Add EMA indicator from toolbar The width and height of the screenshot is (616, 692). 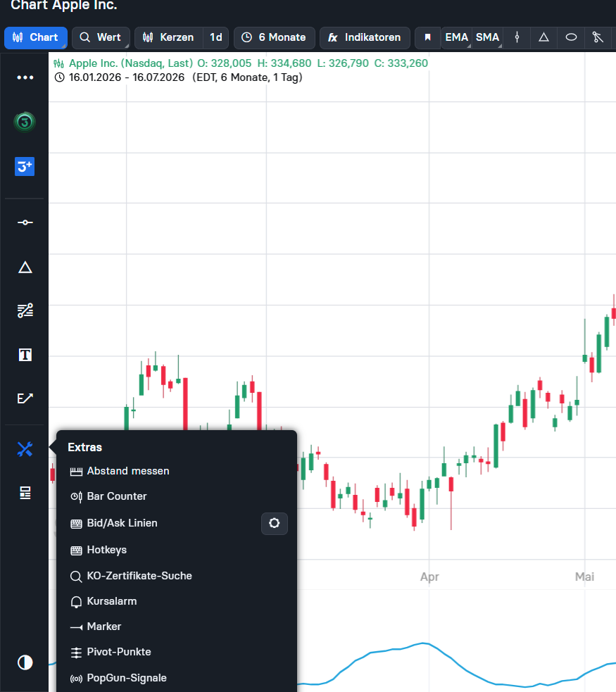click(456, 37)
